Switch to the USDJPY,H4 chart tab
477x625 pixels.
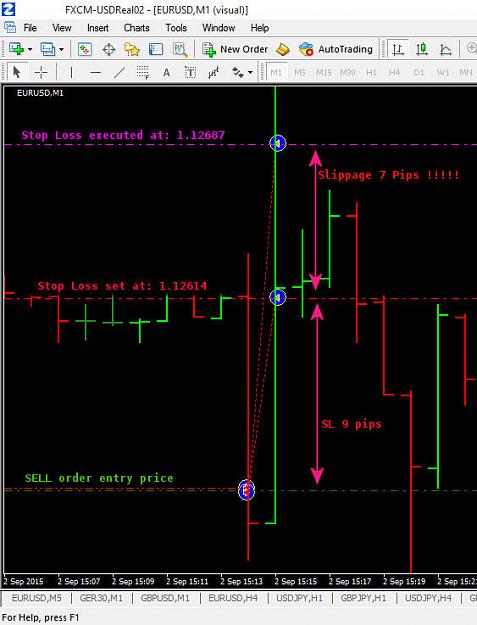428,598
